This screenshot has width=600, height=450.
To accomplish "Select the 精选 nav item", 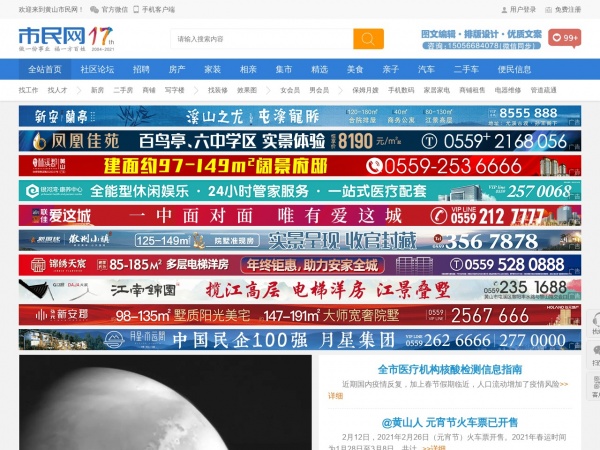I will [x=319, y=69].
